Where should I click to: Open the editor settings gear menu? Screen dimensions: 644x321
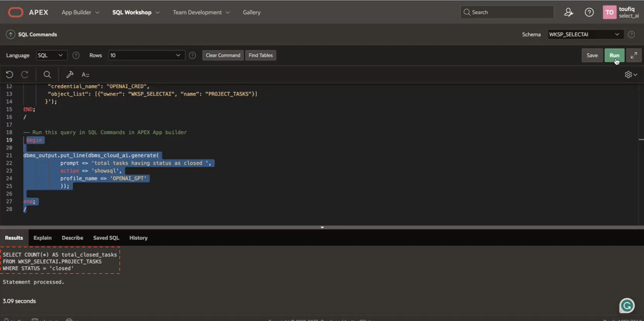pos(630,74)
